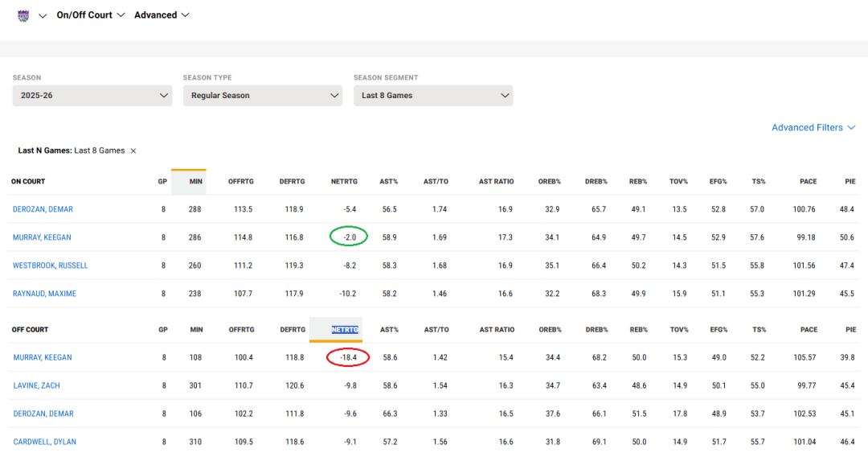Open DeRozan, DeMar link in On Court table
Image resolution: width=868 pixels, height=457 pixels.
click(x=43, y=209)
